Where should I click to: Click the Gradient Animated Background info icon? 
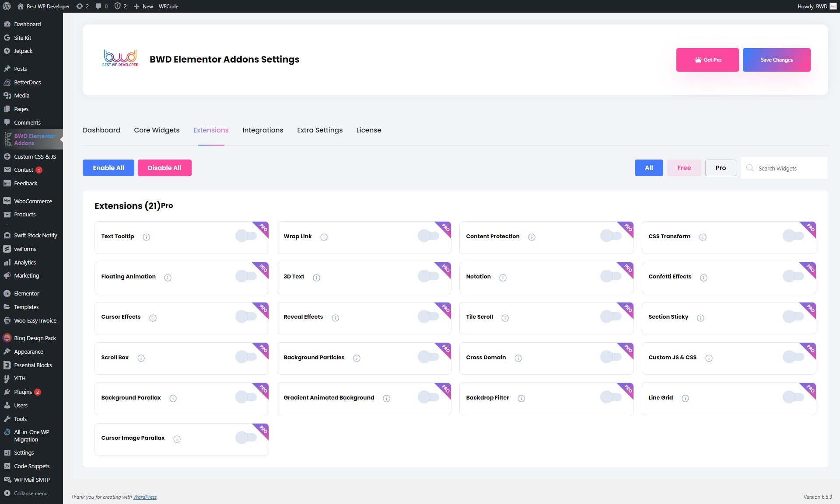(x=387, y=398)
